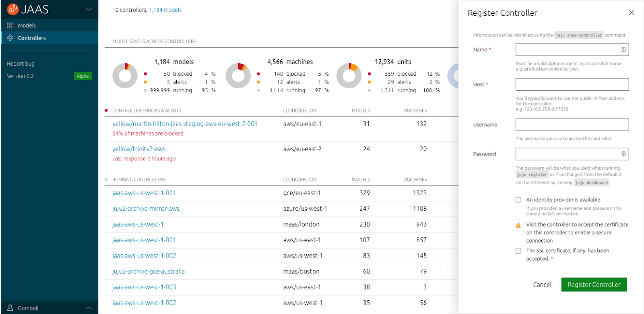Expand the JAAS header dropdown chevron
Screen dimensions: 644x314
tap(89, 9)
